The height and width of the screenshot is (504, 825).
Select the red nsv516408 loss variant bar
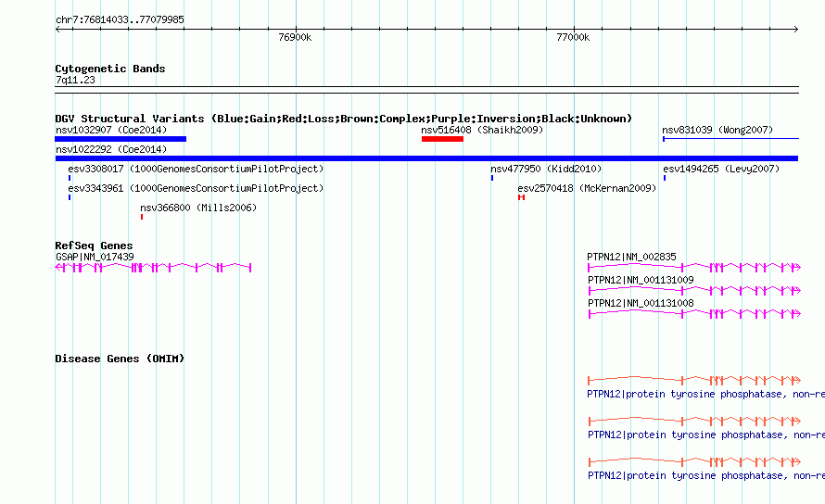pos(442,139)
